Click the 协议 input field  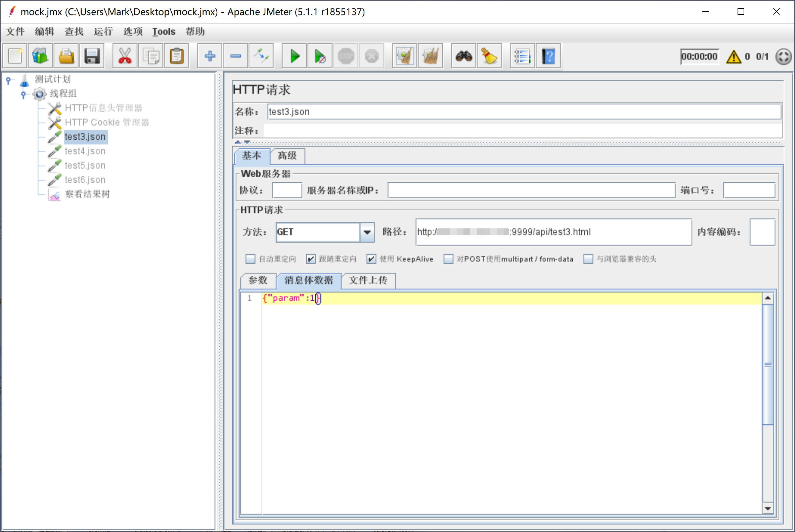[x=287, y=190]
